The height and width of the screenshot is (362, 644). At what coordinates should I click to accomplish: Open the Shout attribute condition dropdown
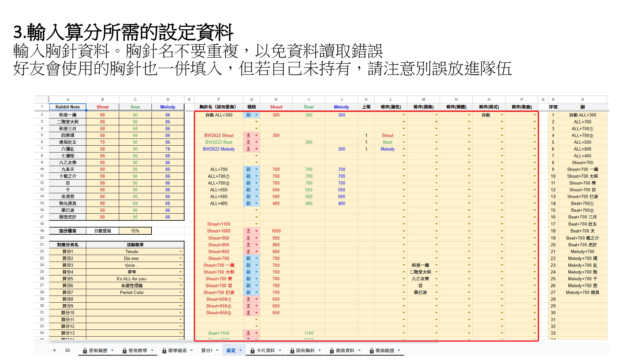403,135
